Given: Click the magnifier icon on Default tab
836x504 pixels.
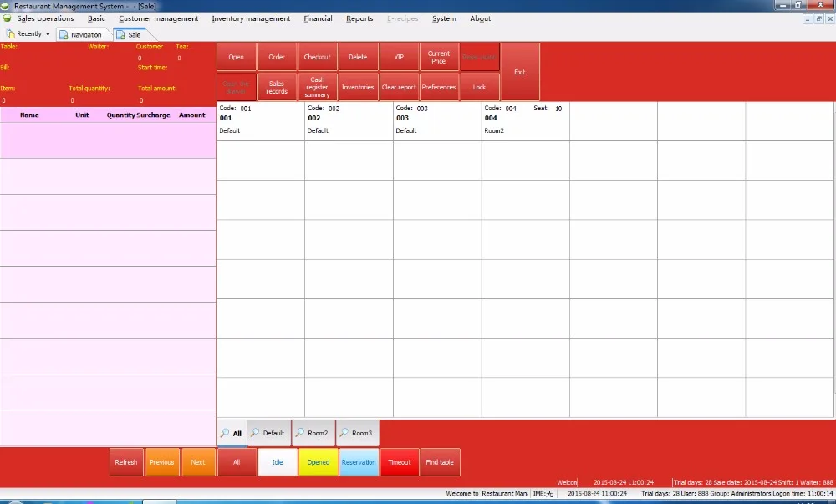Looking at the screenshot, I should [x=255, y=433].
